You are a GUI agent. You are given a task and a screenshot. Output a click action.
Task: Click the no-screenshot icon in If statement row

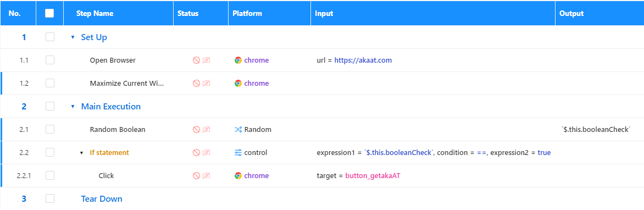[206, 152]
